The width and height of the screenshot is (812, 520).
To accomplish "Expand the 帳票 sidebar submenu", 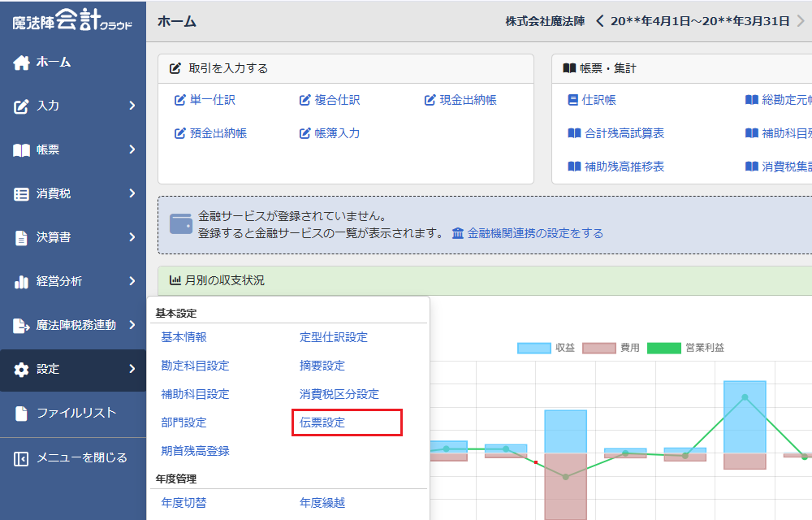I will pos(73,149).
